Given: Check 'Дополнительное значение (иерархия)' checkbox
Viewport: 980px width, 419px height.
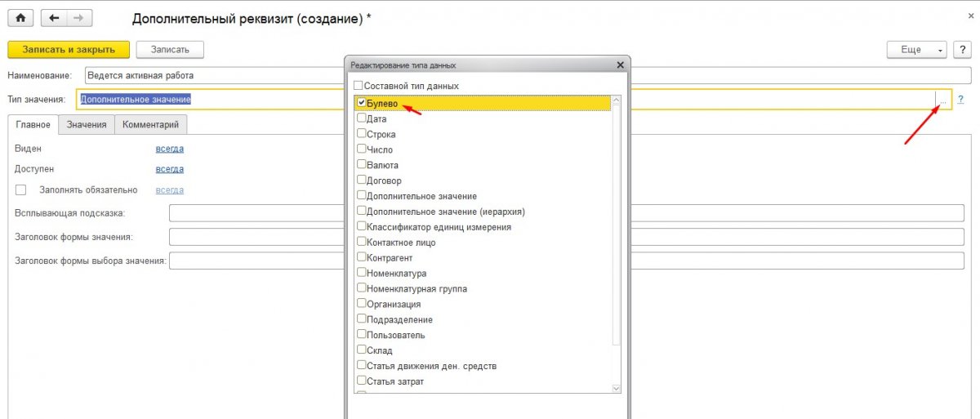Looking at the screenshot, I should [x=362, y=212].
